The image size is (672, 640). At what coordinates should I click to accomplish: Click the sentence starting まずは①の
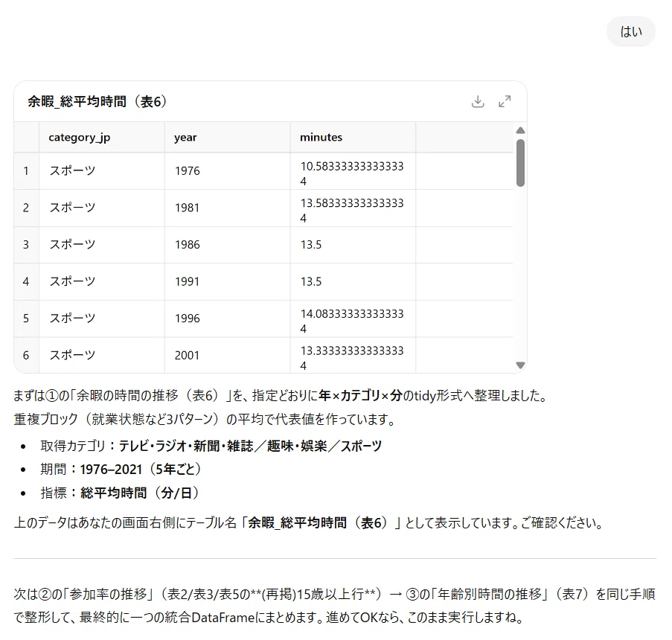click(x=281, y=395)
